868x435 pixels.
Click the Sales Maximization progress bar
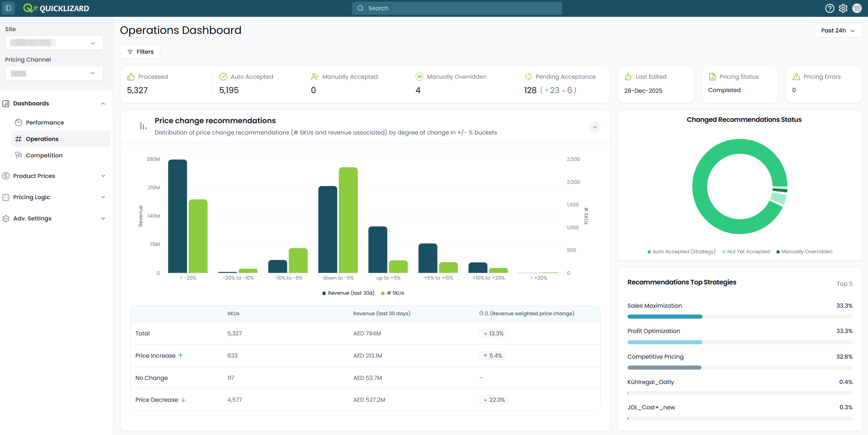(740, 317)
